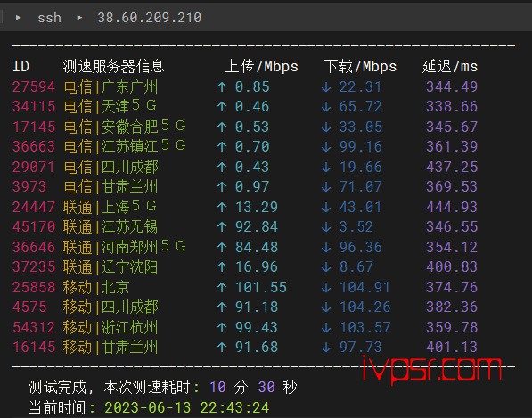Click the 移动|浙江杭州 server name
The height and width of the screenshot is (418, 532).
click(110, 327)
